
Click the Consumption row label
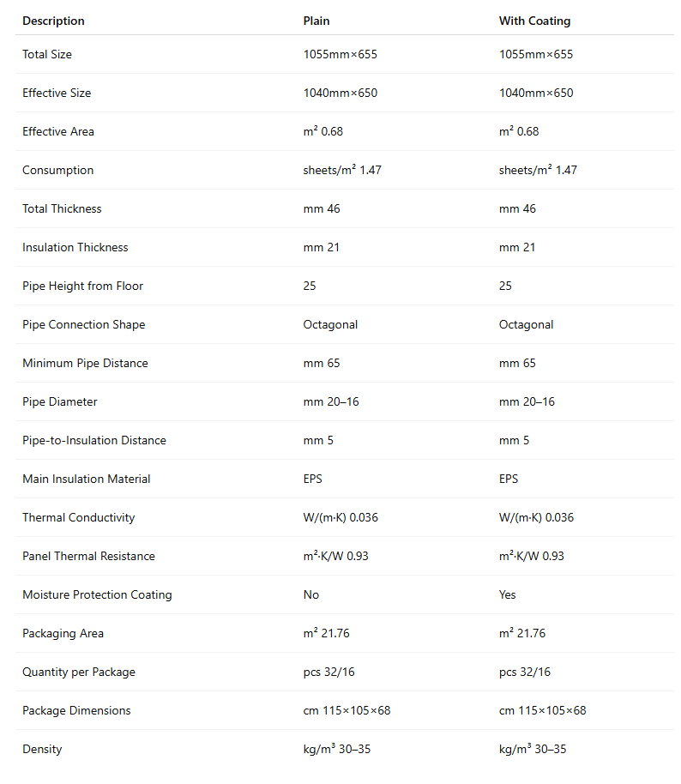click(x=58, y=170)
